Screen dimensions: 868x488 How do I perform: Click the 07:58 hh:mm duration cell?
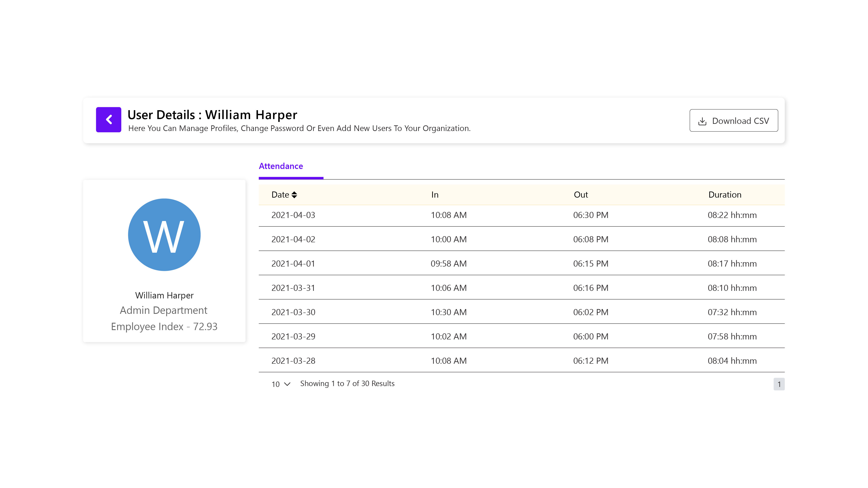click(732, 336)
